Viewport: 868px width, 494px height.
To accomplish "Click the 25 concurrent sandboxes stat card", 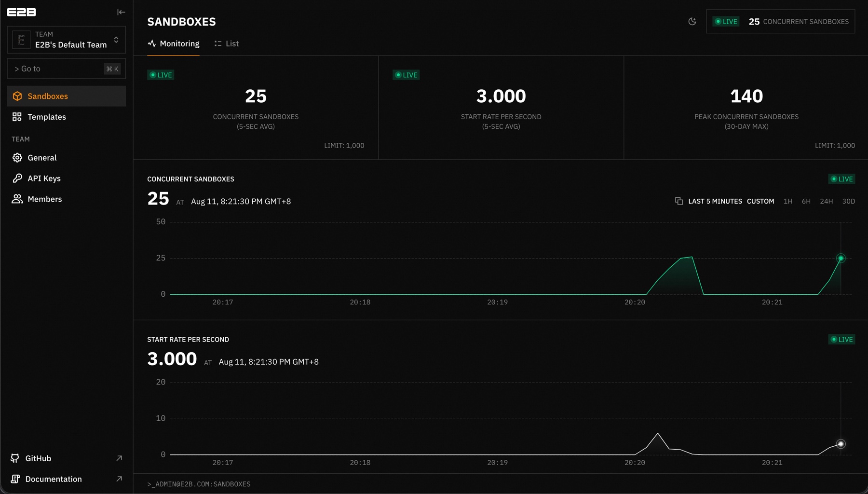I will (x=256, y=108).
